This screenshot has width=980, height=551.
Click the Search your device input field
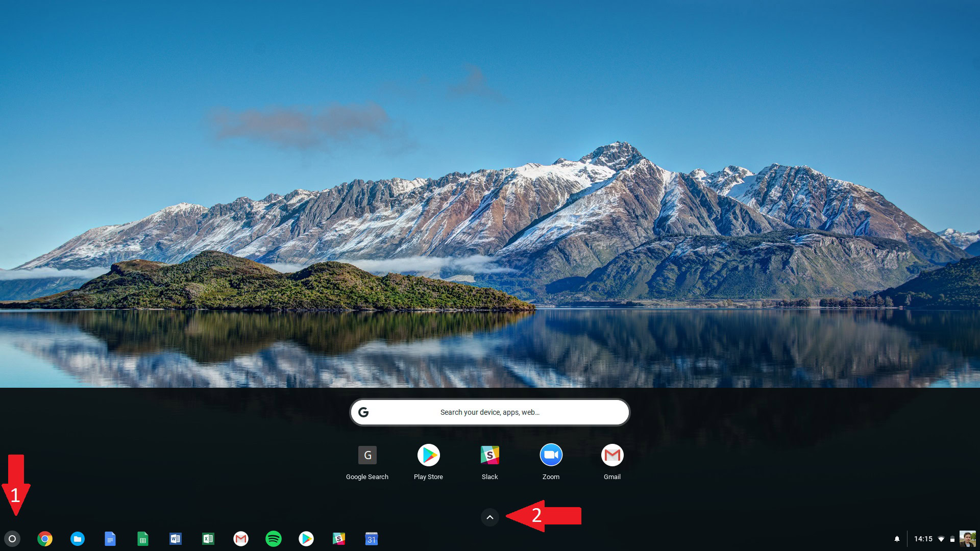[x=489, y=412]
